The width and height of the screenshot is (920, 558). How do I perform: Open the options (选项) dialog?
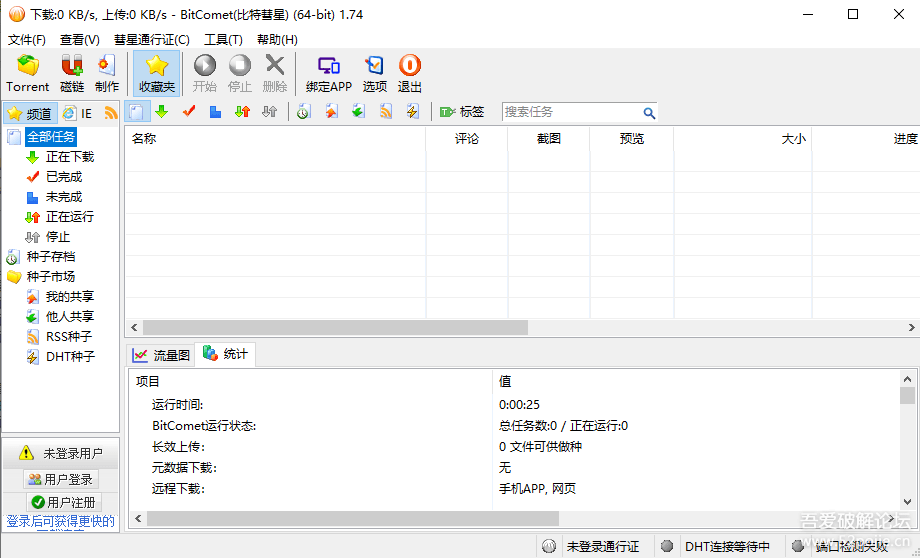point(374,73)
